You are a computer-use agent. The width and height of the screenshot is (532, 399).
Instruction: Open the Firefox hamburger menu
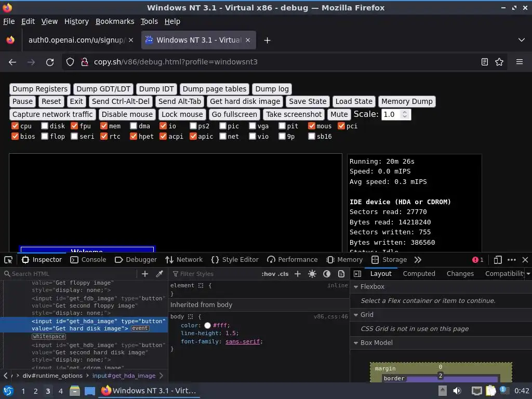(x=520, y=62)
